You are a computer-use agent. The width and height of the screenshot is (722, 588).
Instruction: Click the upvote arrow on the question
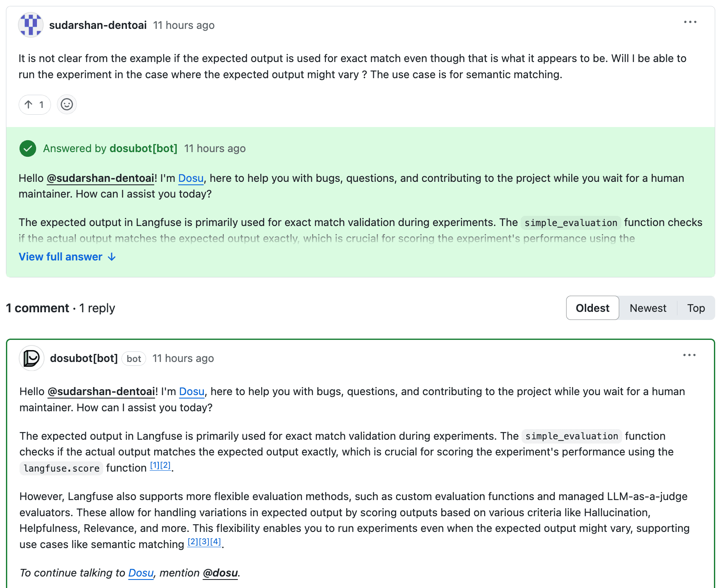click(29, 104)
